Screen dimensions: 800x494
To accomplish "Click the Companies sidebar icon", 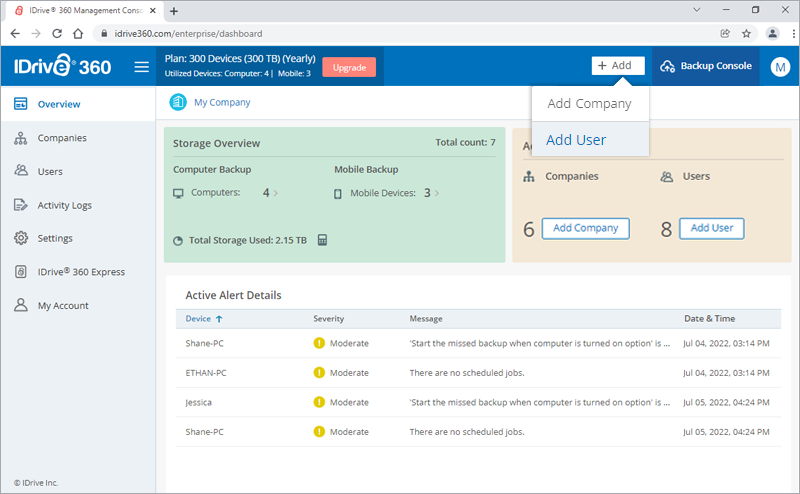I will pyautogui.click(x=20, y=138).
